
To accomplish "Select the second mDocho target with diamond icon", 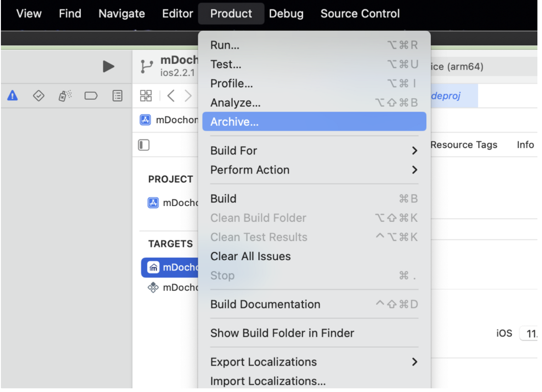I will (173, 287).
